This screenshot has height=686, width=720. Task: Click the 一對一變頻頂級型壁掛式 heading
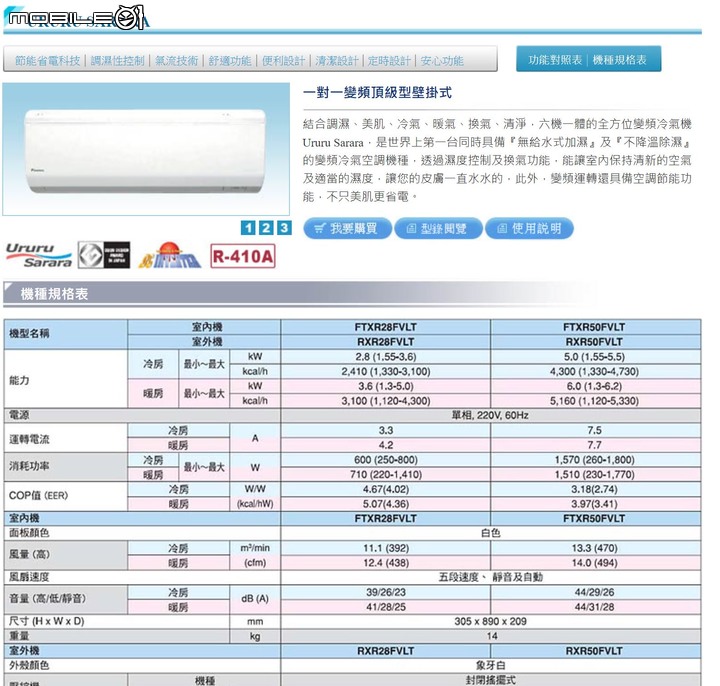coord(377,93)
